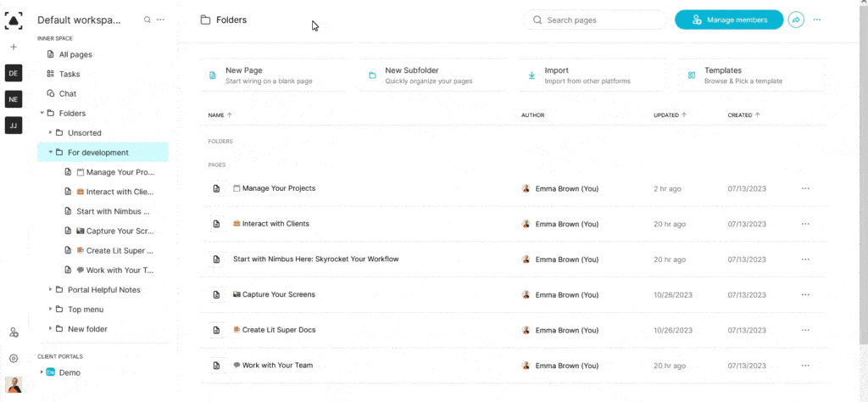Click the share arrow icon
This screenshot has width=868, height=402.
(796, 20)
